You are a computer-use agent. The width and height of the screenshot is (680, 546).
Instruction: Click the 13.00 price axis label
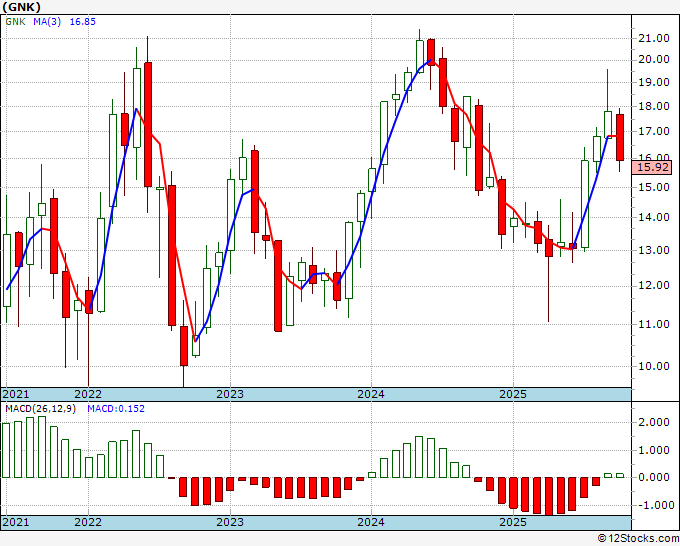654,250
